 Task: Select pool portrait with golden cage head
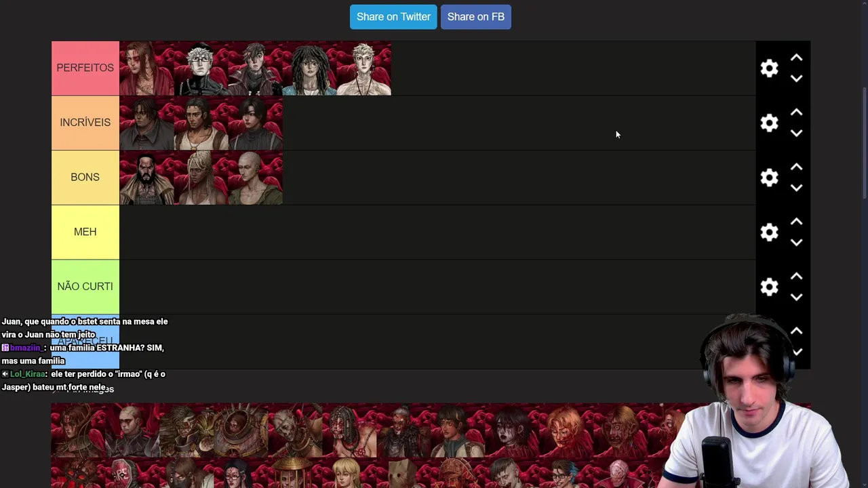pyautogui.click(x=296, y=473)
